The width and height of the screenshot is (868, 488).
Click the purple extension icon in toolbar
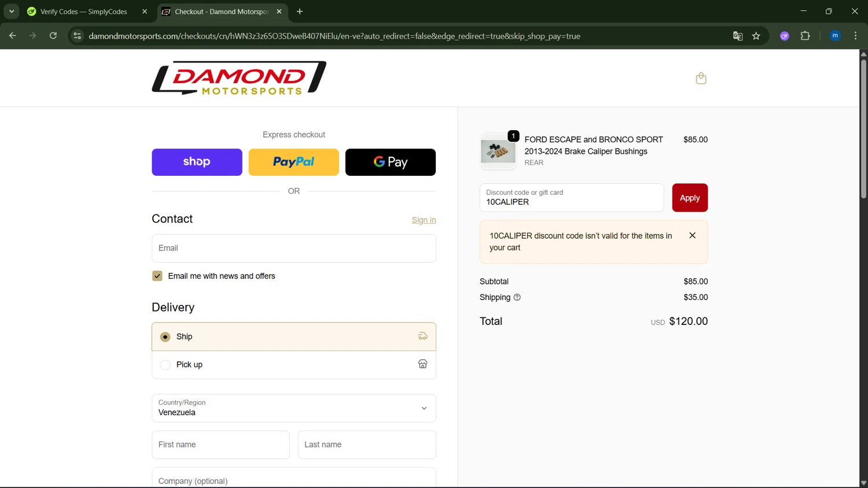coord(785,36)
